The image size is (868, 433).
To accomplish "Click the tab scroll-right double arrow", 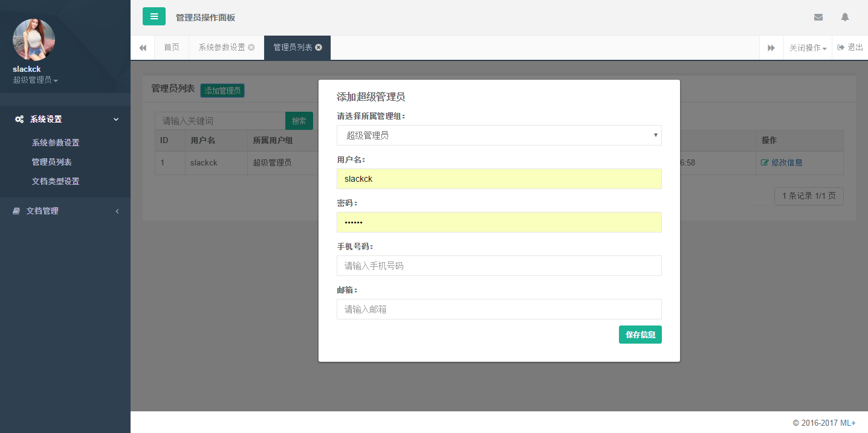I will pos(771,48).
